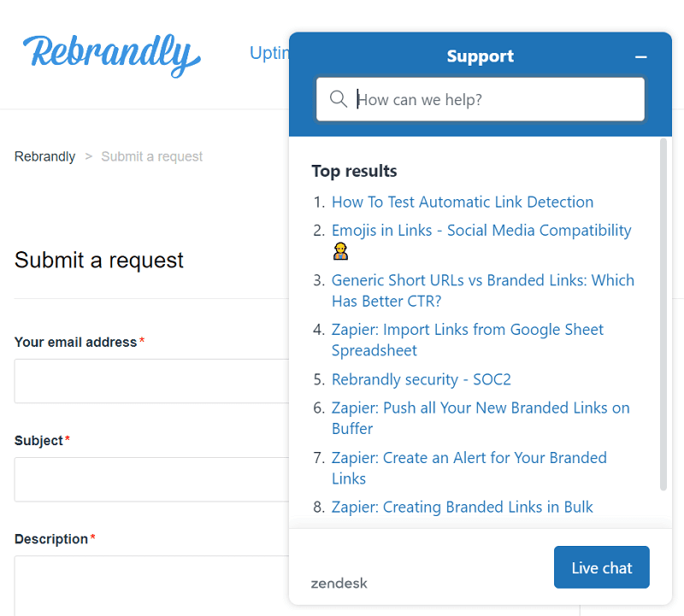Image resolution: width=684 pixels, height=616 pixels.
Task: Click into the Description text area
Action: [x=151, y=585]
